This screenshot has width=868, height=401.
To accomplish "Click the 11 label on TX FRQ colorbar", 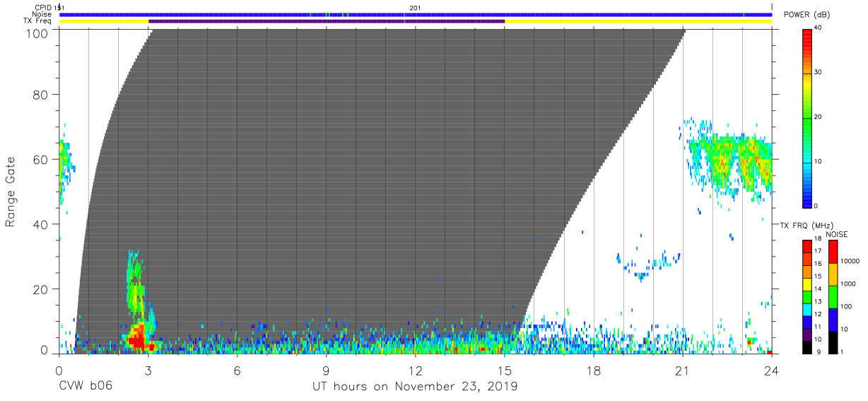I will pos(818,327).
